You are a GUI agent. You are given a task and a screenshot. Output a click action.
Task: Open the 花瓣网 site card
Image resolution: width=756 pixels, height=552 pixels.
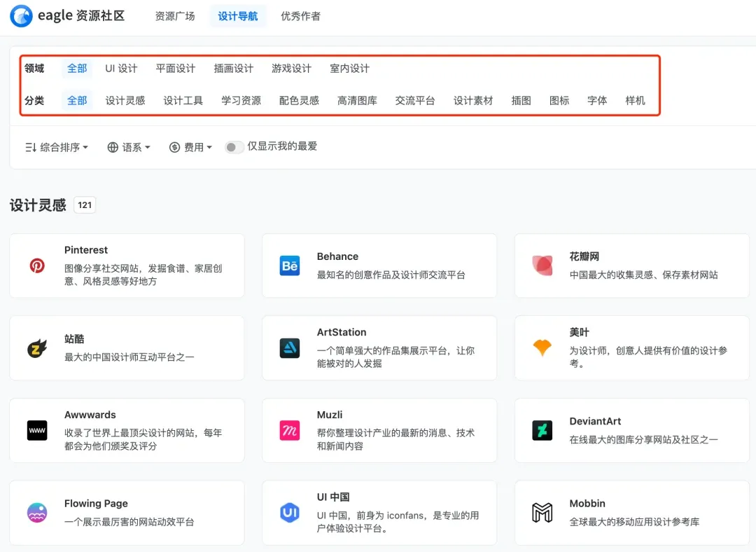tap(632, 266)
